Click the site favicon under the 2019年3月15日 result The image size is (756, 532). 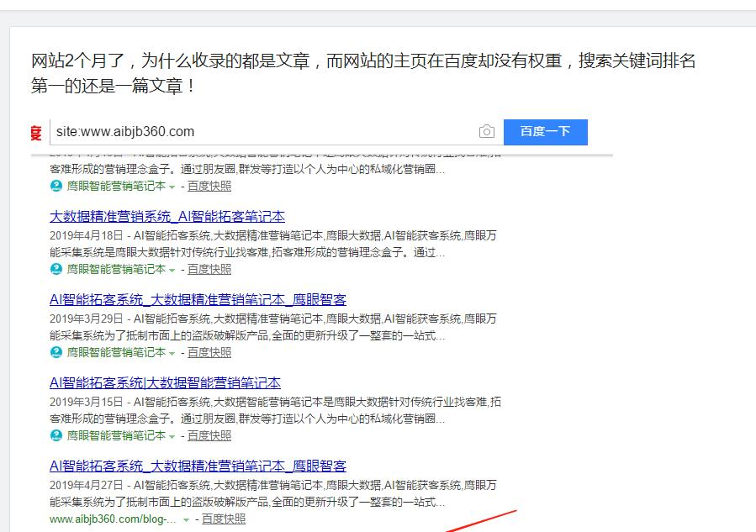tap(56, 435)
